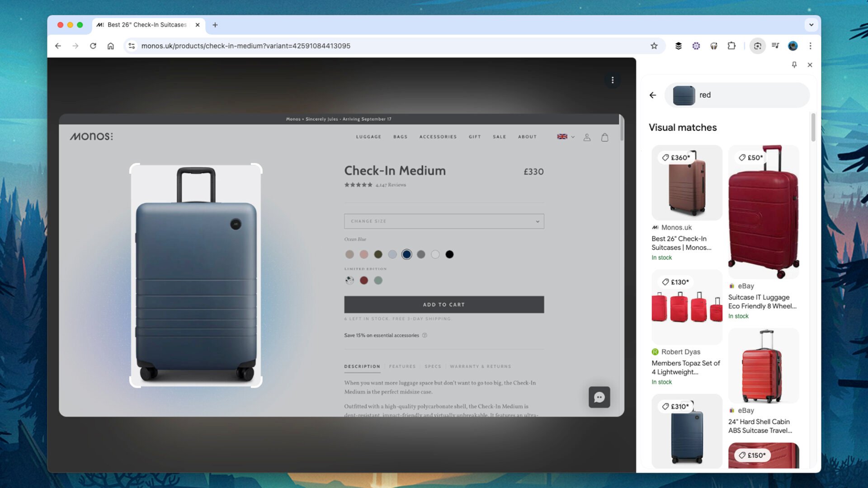Open the LUGGAGE menu item
Image resolution: width=868 pixels, height=488 pixels.
pos(368,136)
